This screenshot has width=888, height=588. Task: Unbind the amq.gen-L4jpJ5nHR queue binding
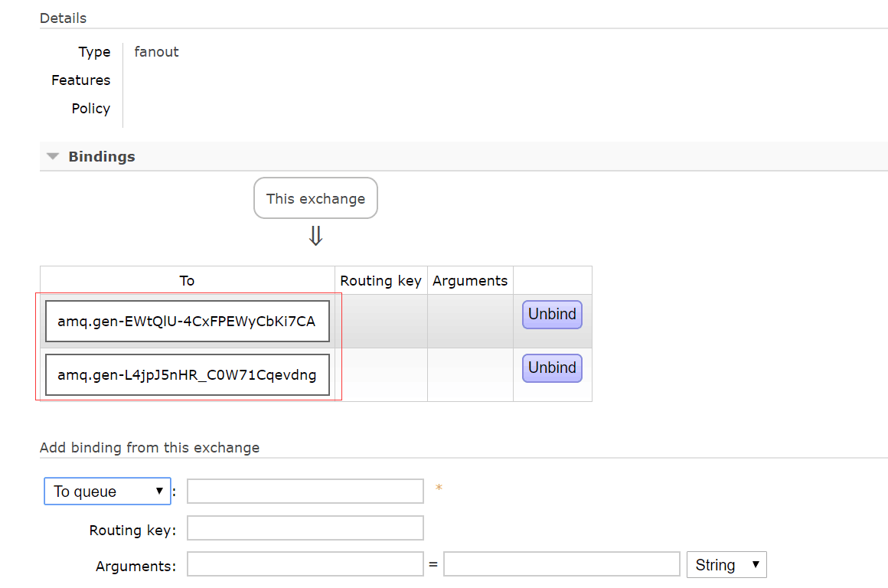pos(552,368)
